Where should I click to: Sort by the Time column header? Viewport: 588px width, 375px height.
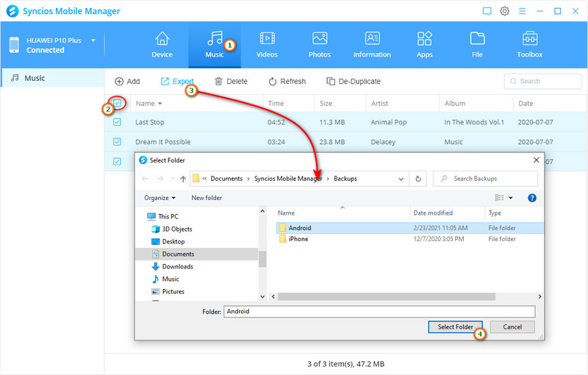tap(276, 104)
